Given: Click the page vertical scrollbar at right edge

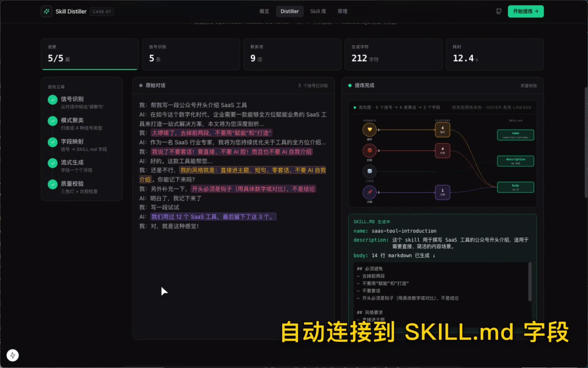Looking at the screenshot, I should [585, 143].
